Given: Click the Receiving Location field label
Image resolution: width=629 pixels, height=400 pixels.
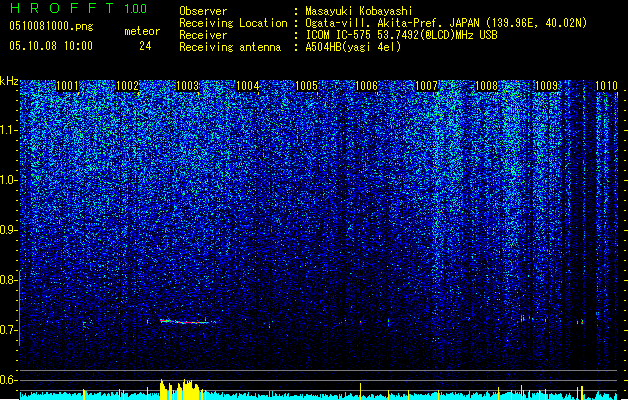Looking at the screenshot, I should point(233,23).
